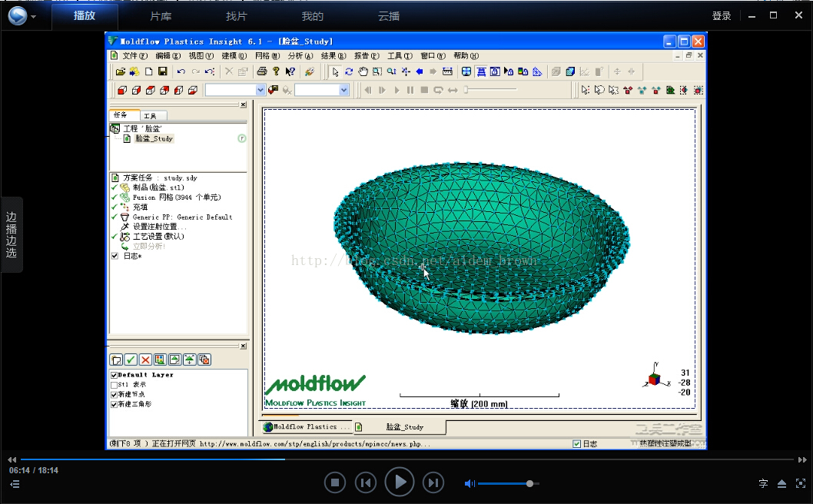813x504 pixels.
Task: Choose the Zoom window tool with dashed box
Action: point(377,71)
